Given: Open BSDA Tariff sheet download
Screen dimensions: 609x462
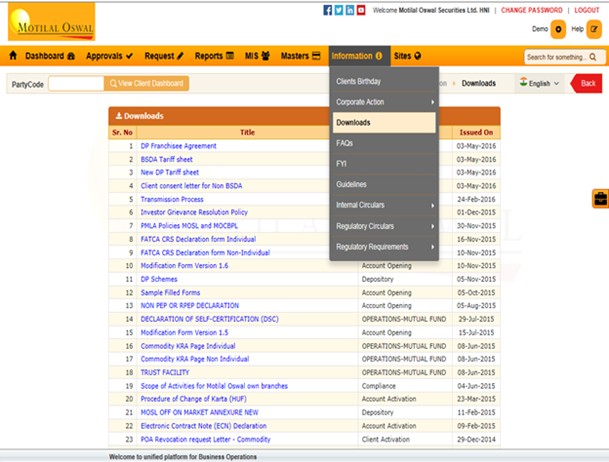Looking at the screenshot, I should [x=166, y=159].
